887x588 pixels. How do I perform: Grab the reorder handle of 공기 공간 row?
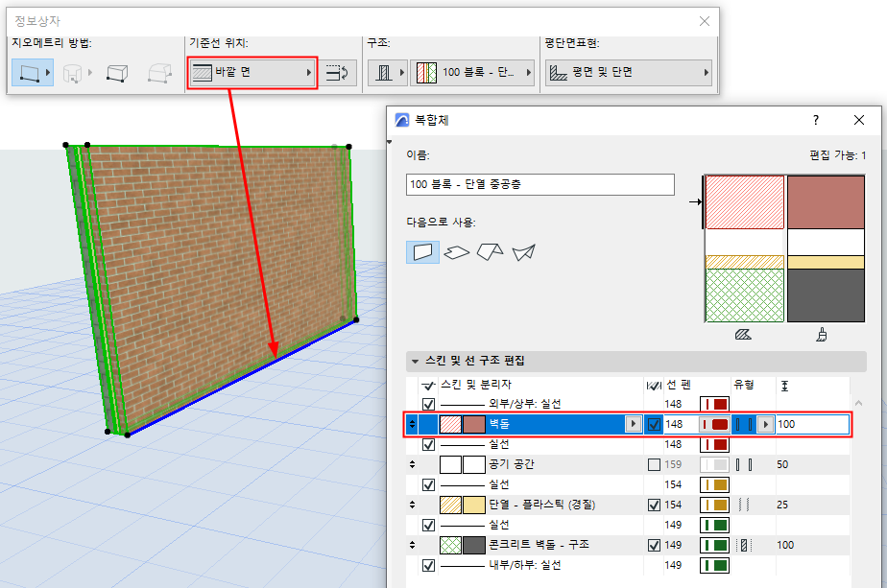[x=412, y=464]
